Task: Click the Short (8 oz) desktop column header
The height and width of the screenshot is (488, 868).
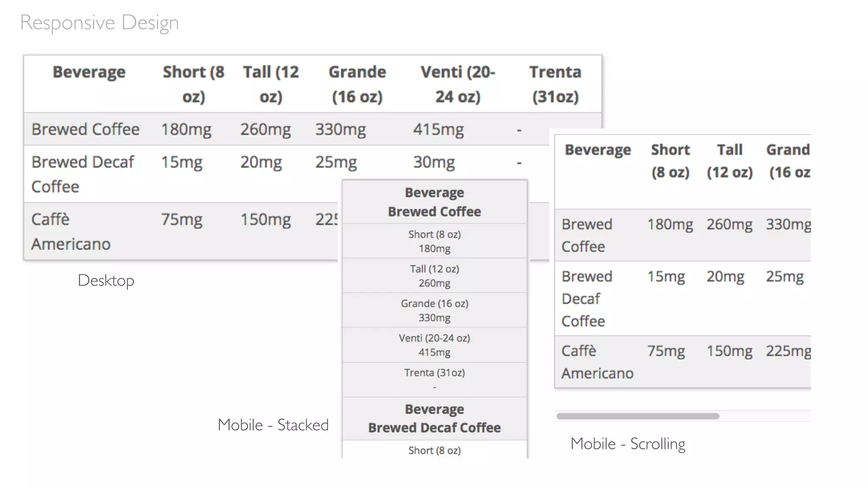Action: tap(194, 84)
